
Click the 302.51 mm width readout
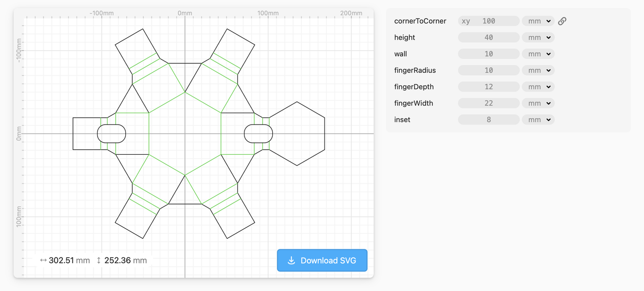69,260
